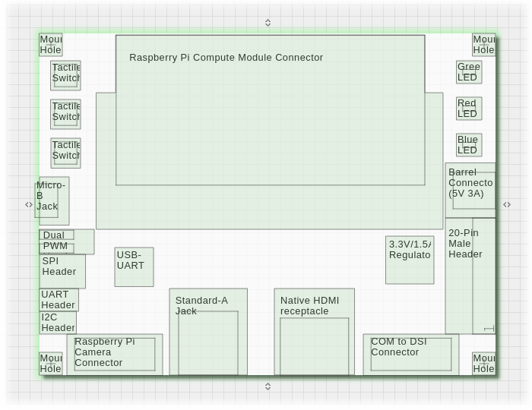Click the vertical resize handle above the board
532x410 pixels.
coord(268,23)
